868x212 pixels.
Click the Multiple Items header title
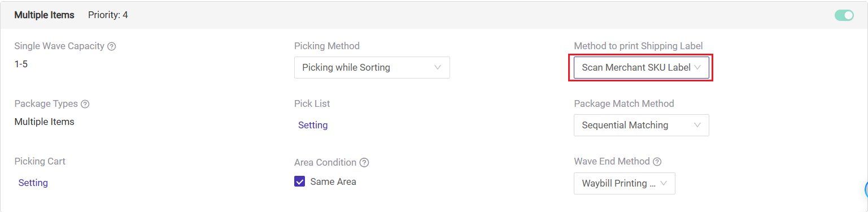[45, 15]
